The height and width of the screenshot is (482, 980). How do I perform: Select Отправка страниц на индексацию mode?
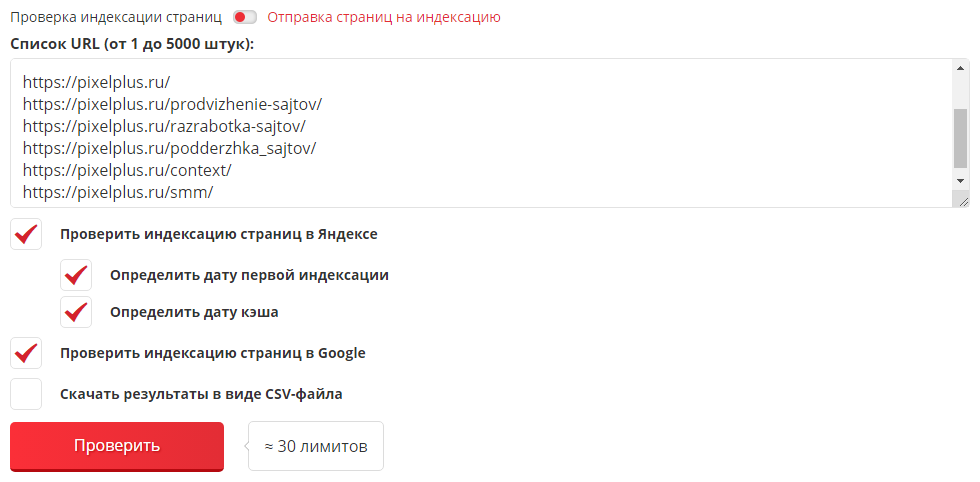click(384, 17)
